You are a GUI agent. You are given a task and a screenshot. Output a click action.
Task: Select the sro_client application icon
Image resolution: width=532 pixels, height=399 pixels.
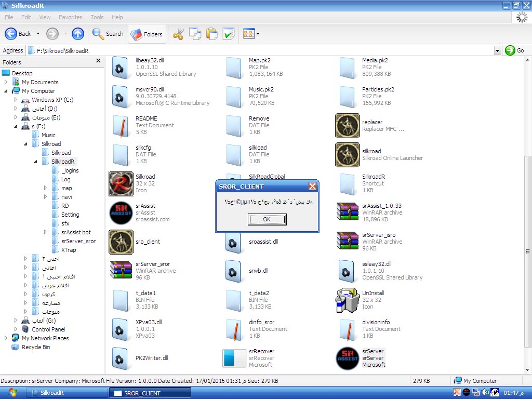(121, 242)
